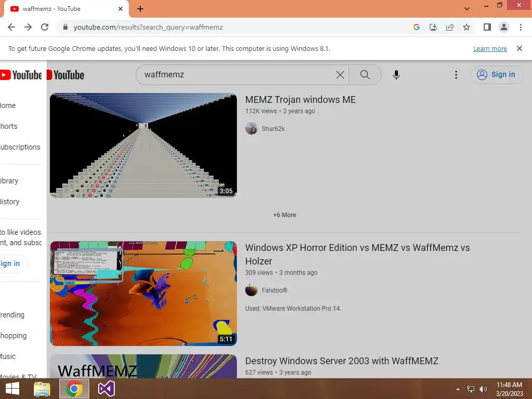Viewport: 532px width, 399px height.
Task: Start voice search with the microphone
Action: (x=396, y=75)
